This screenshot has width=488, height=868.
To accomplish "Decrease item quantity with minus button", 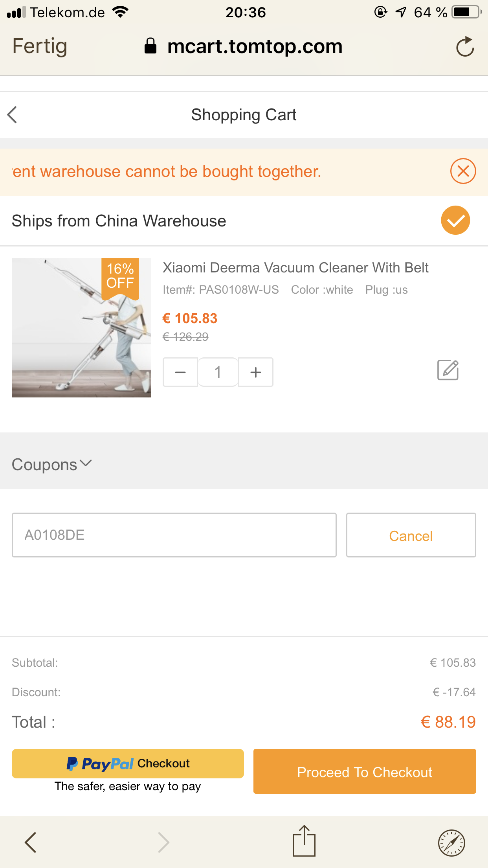I will point(180,372).
